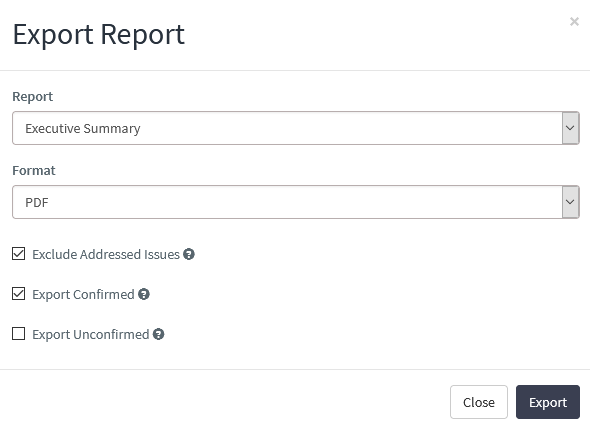The image size is (590, 431).
Task: Uncheck the Export Confirmed checkbox
Action: (x=18, y=294)
